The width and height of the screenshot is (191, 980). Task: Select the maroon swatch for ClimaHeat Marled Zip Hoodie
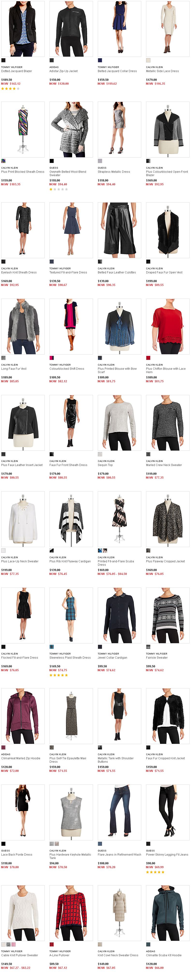[3, 747]
